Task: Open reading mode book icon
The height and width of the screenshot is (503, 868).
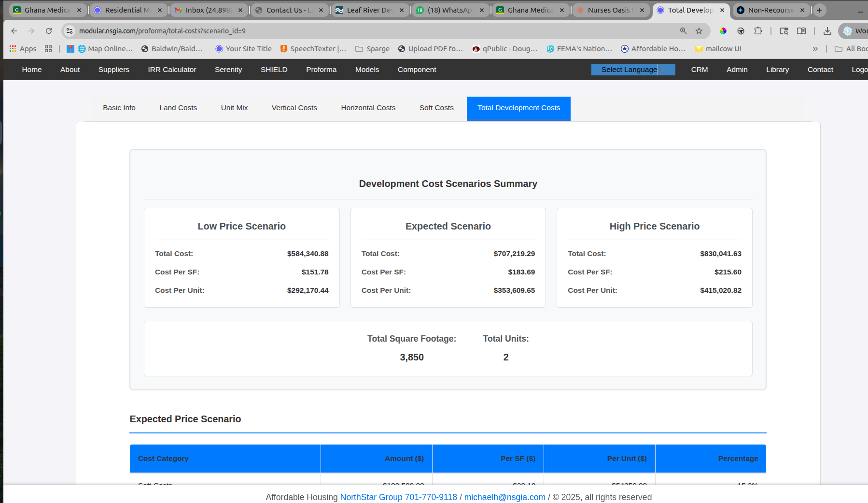Action: click(x=801, y=31)
